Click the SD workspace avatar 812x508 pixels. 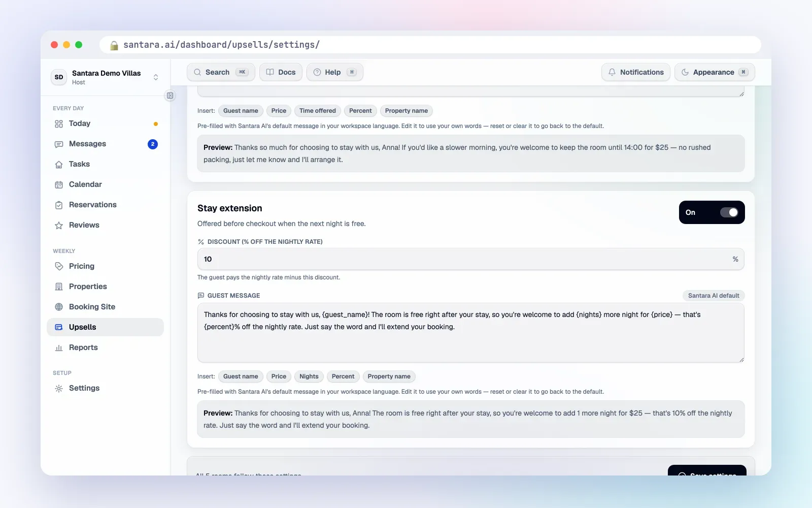point(59,77)
